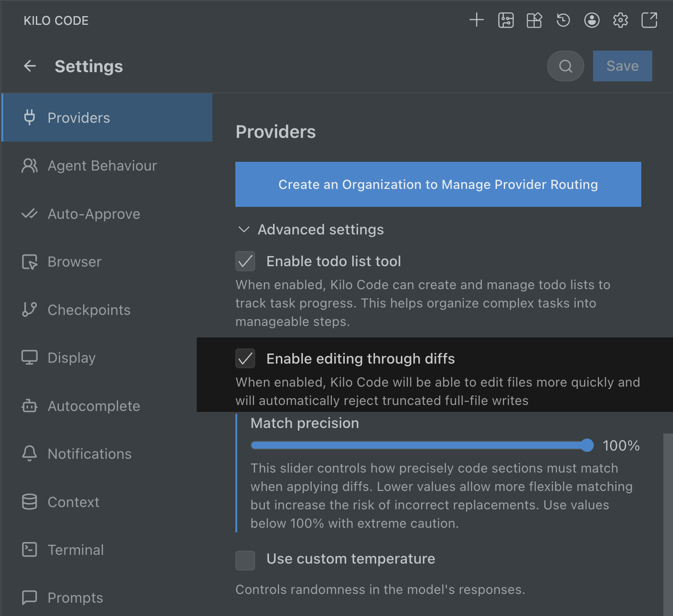Viewport: 673px width, 616px height.
Task: Click the Save button
Action: point(622,66)
